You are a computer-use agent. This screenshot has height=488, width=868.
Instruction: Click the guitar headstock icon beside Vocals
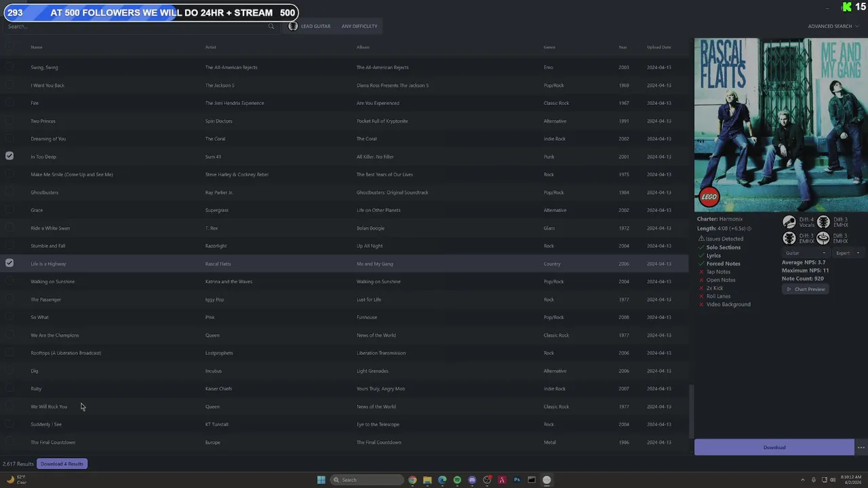823,222
